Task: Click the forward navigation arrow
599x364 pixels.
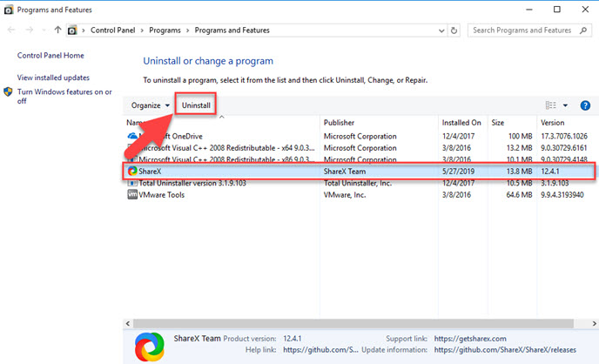Action: pyautogui.click(x=29, y=30)
